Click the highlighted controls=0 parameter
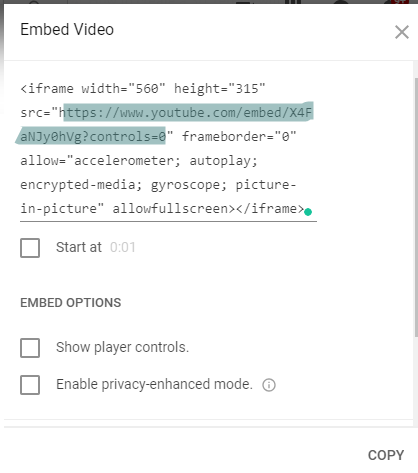This screenshot has height=473, width=418. (x=128, y=136)
